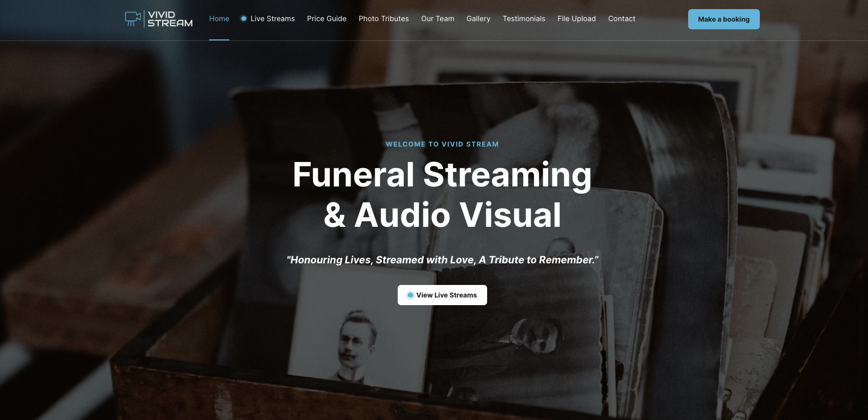This screenshot has height=420, width=868.
Task: Click the 'WELCOME TO VIVID STREAM' text
Action: coord(442,144)
